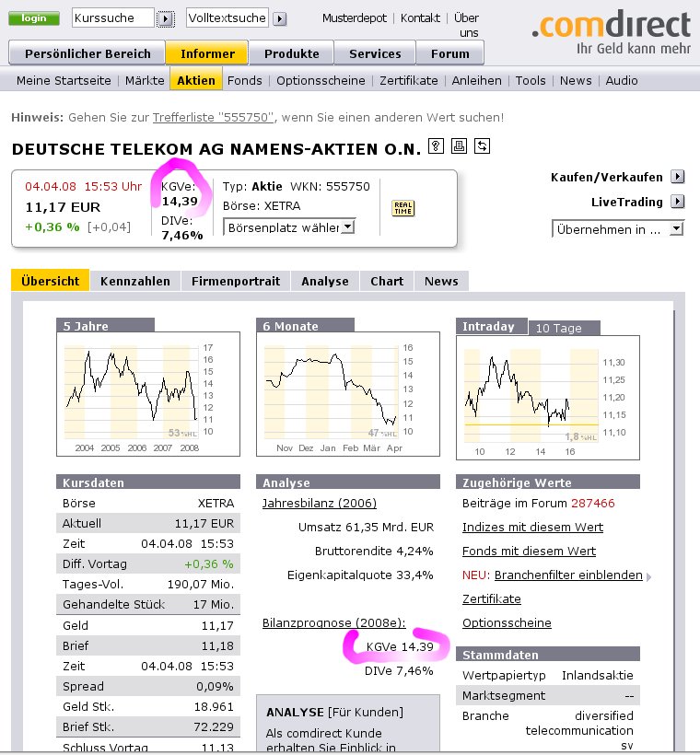Go to Anleihen submenu
This screenshot has height=755, width=700.
[476, 80]
